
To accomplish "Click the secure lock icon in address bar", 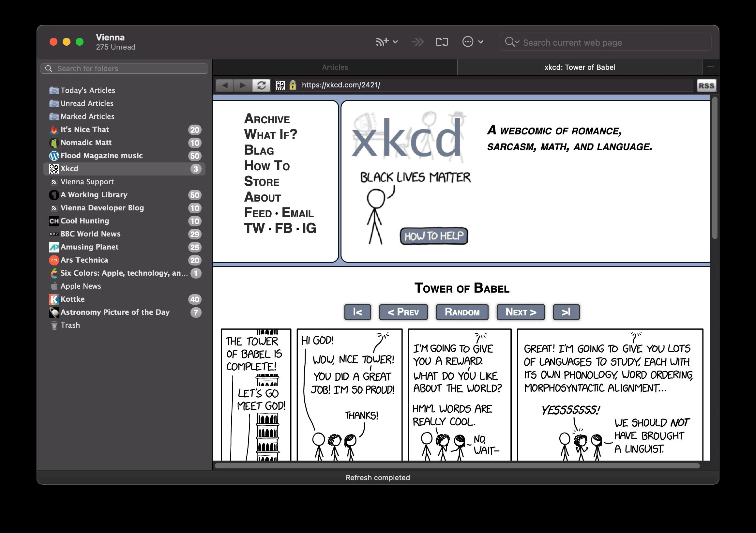I will (x=294, y=85).
